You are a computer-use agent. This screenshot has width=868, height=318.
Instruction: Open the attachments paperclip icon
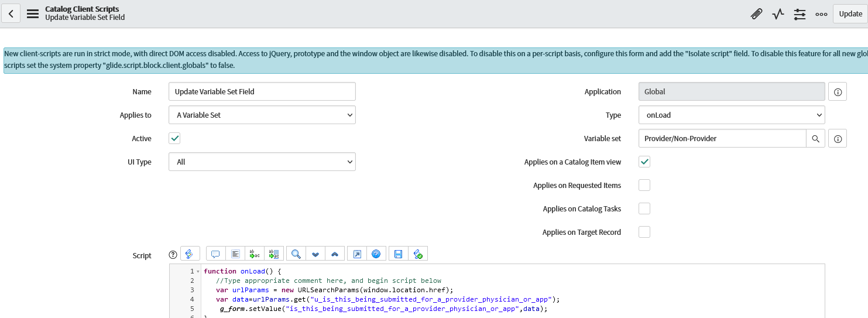[x=756, y=13]
